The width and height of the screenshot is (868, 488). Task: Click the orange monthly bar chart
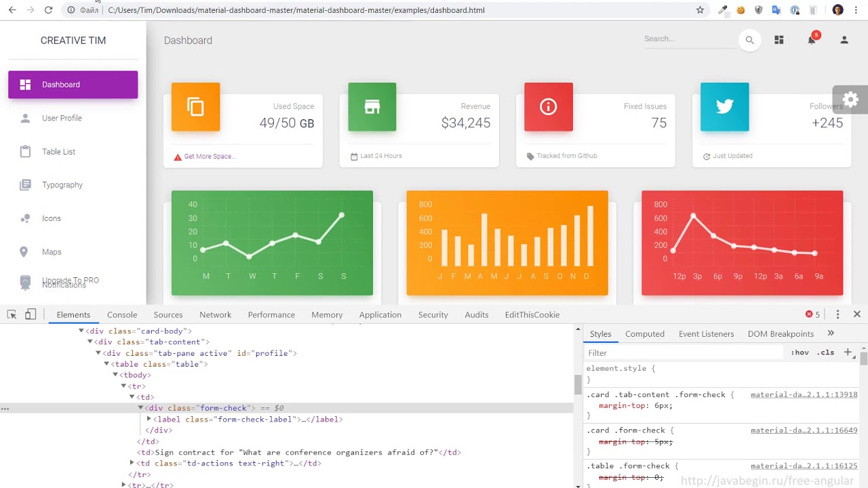pos(507,243)
